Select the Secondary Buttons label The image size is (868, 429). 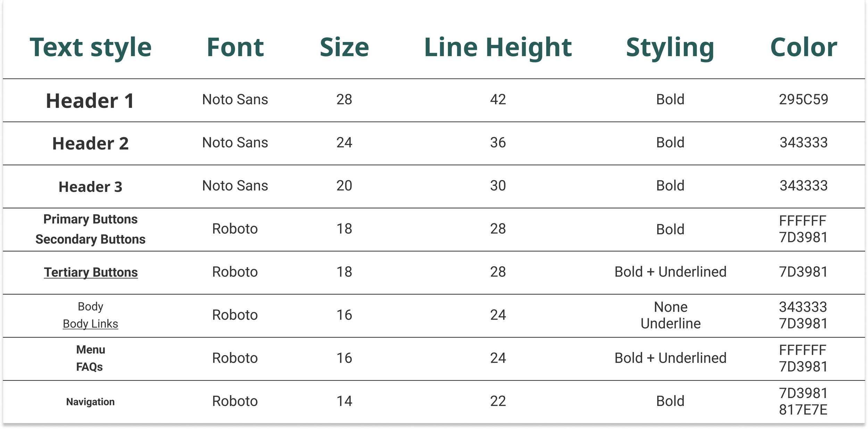[90, 239]
